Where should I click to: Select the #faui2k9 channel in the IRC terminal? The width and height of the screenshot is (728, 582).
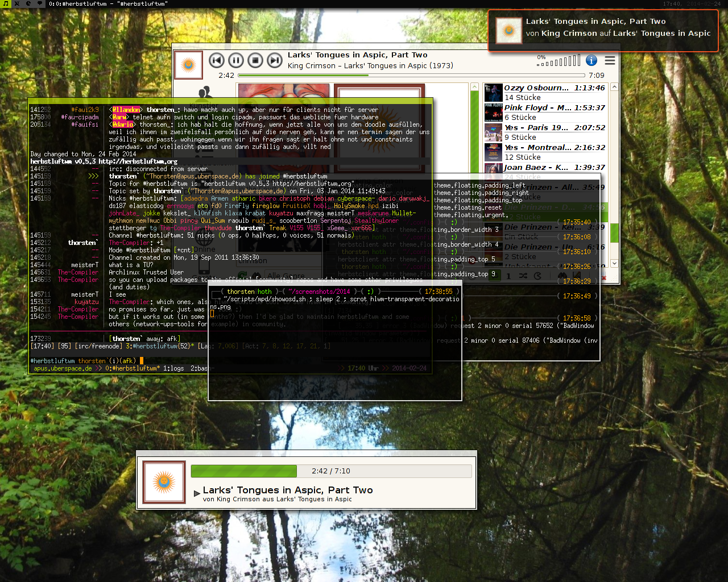tap(85, 110)
